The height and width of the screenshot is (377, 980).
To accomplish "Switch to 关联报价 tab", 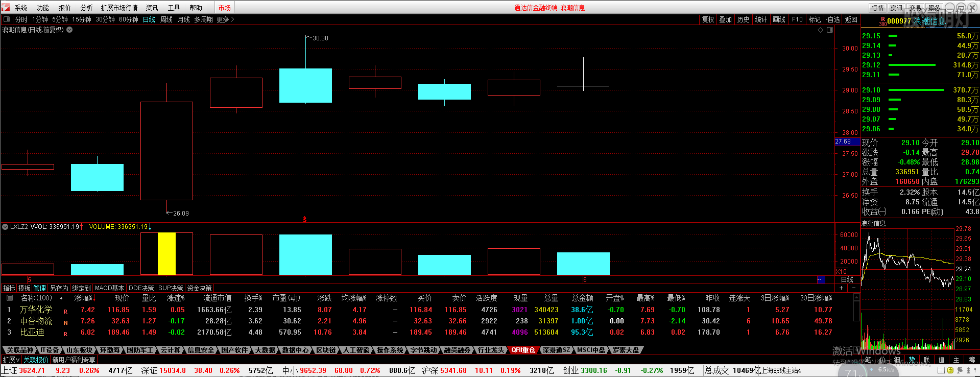I will pos(36,360).
